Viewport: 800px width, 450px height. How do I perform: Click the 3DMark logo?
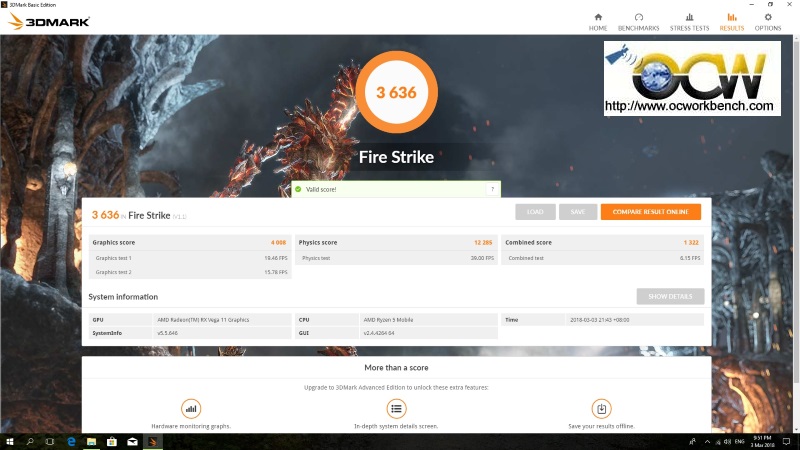(x=49, y=21)
